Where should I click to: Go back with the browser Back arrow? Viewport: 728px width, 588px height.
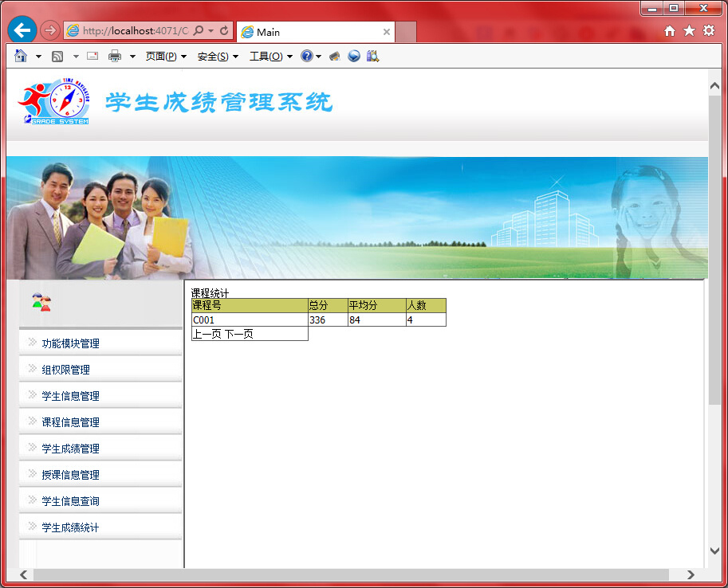[x=22, y=30]
